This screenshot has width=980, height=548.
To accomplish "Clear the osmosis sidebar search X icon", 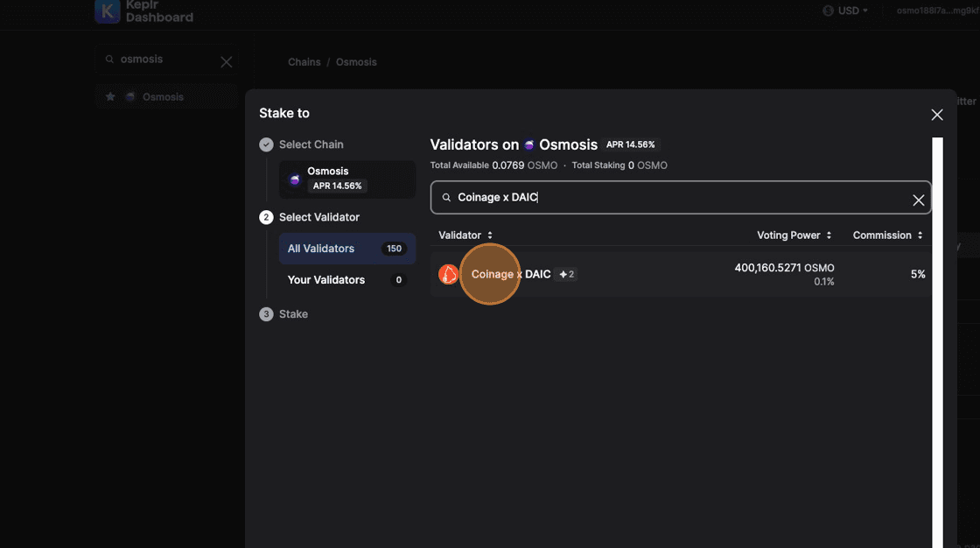I will (x=226, y=62).
